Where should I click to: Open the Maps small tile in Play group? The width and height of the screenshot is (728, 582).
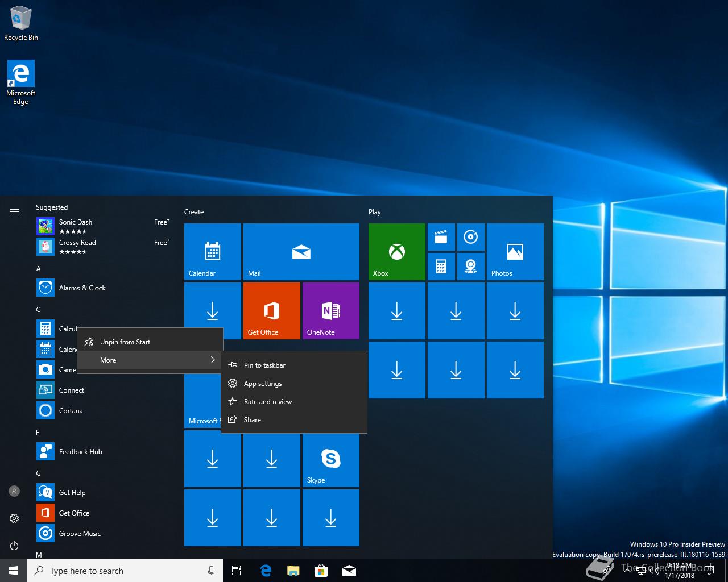pos(470,267)
